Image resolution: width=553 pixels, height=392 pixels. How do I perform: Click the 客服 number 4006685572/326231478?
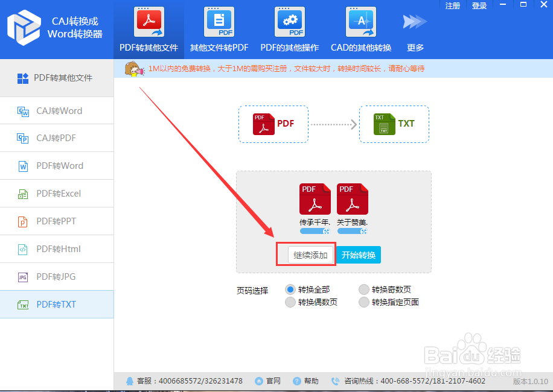click(x=200, y=381)
